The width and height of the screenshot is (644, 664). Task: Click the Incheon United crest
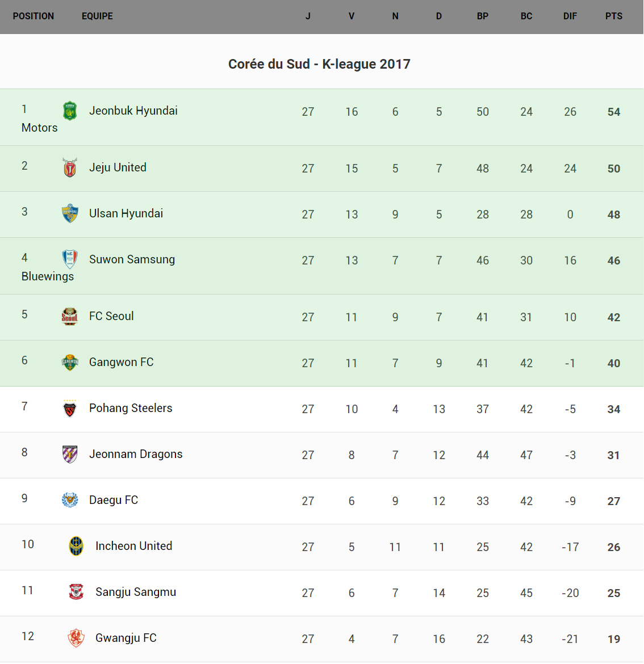pos(76,547)
